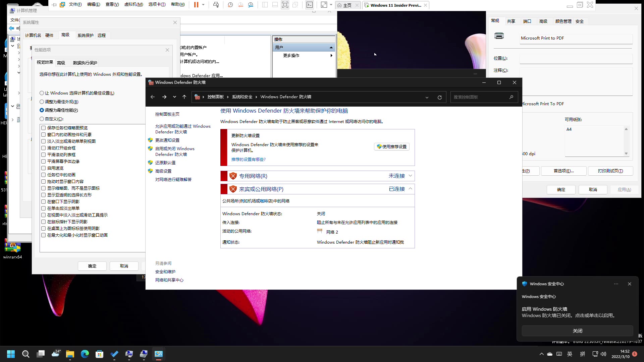Switch to 系统保护 tab in System Properties
644x362 pixels.
(86, 36)
